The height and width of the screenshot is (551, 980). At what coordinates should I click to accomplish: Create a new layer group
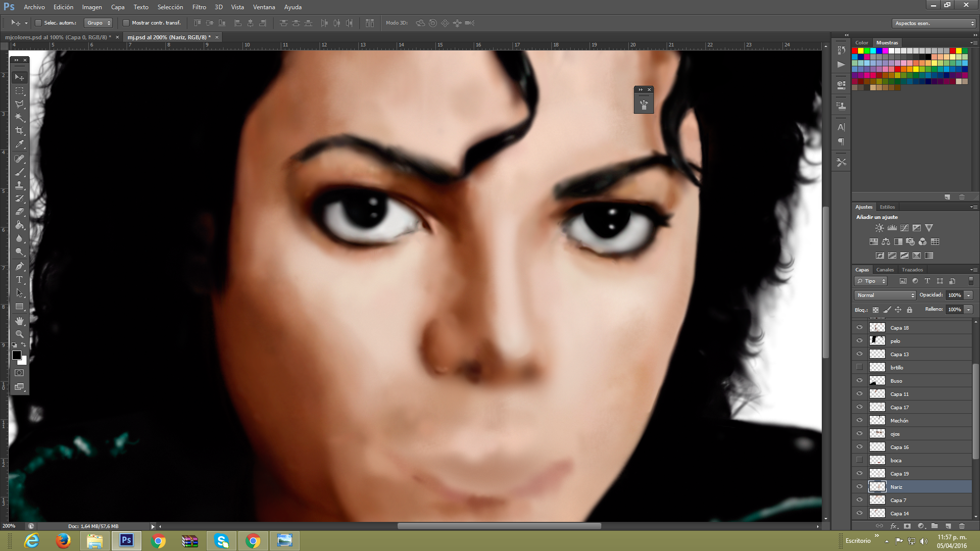(935, 526)
